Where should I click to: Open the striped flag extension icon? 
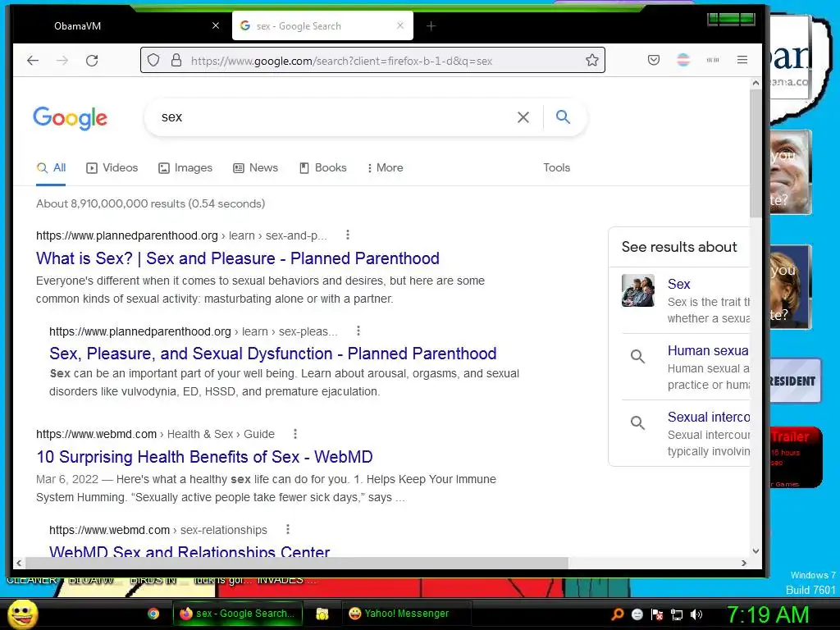click(x=683, y=60)
